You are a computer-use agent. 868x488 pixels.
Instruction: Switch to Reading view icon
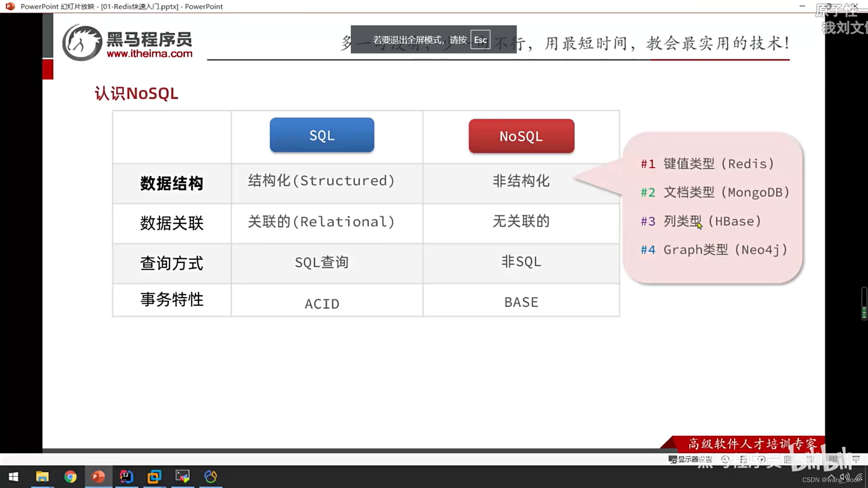pos(833,459)
